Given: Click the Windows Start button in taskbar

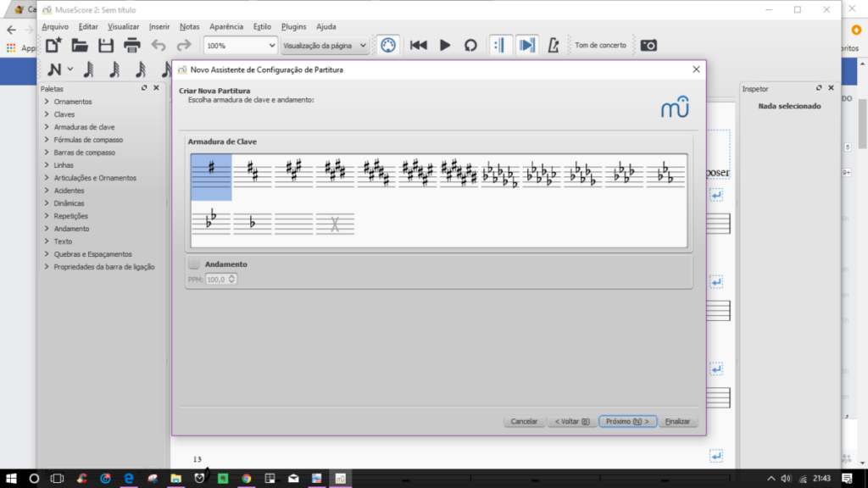Looking at the screenshot, I should [10, 479].
